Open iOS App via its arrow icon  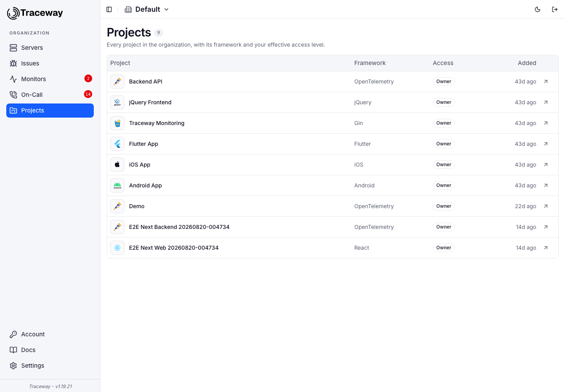546,165
